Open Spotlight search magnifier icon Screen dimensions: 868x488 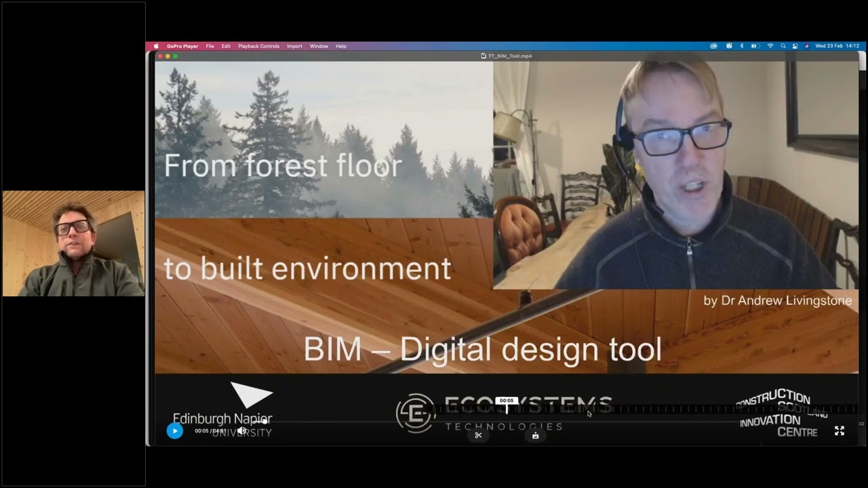tap(783, 46)
